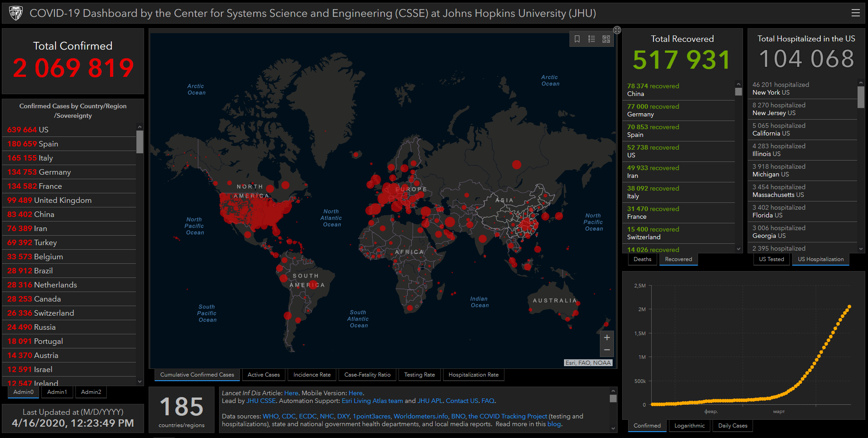
Task: Open Incidence Rate map tab
Action: (312, 375)
